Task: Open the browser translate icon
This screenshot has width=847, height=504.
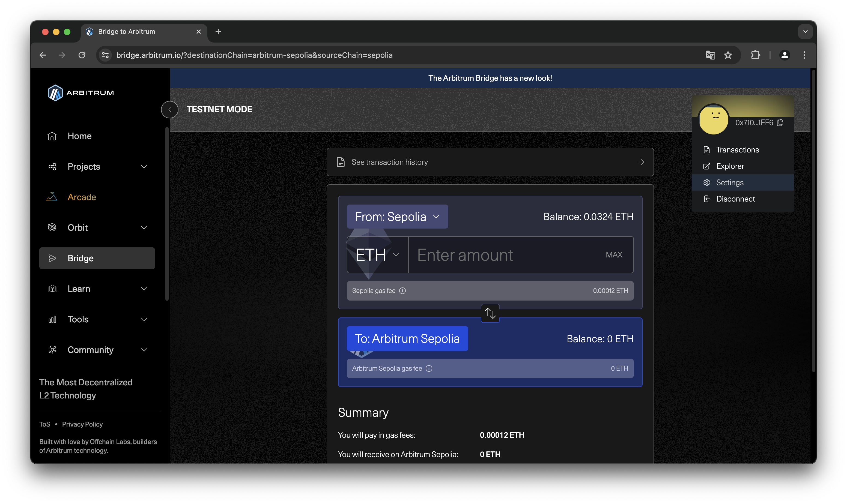Action: pyautogui.click(x=710, y=55)
